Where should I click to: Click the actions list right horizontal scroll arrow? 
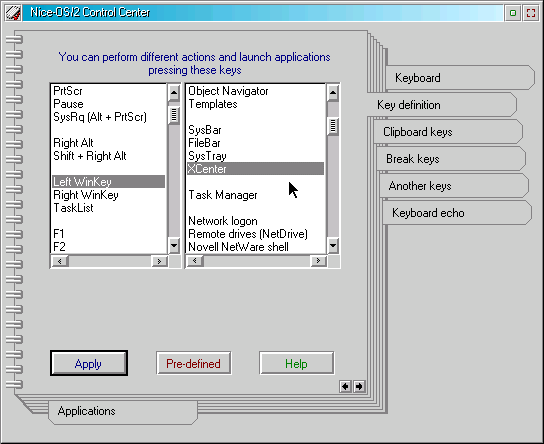(318, 261)
